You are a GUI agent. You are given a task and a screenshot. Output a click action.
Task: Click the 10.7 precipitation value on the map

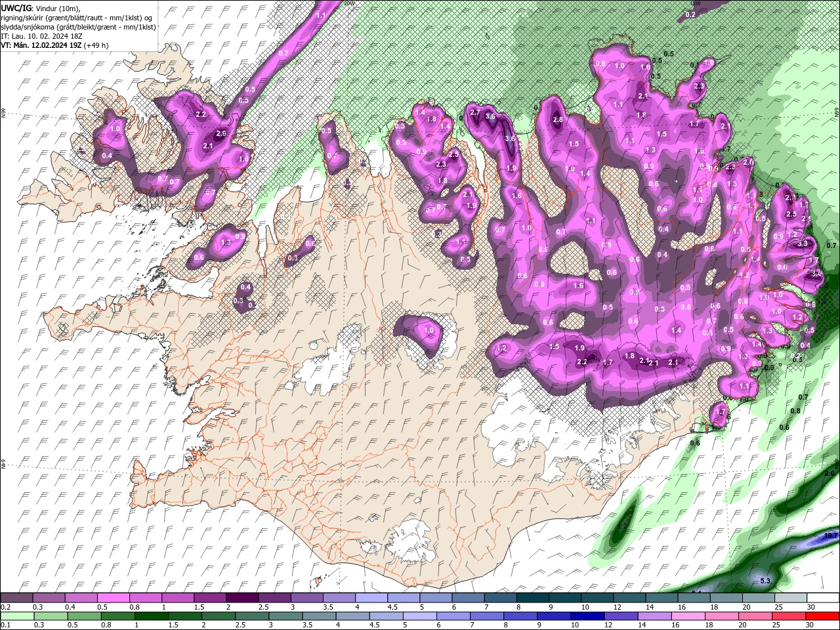coord(830,536)
